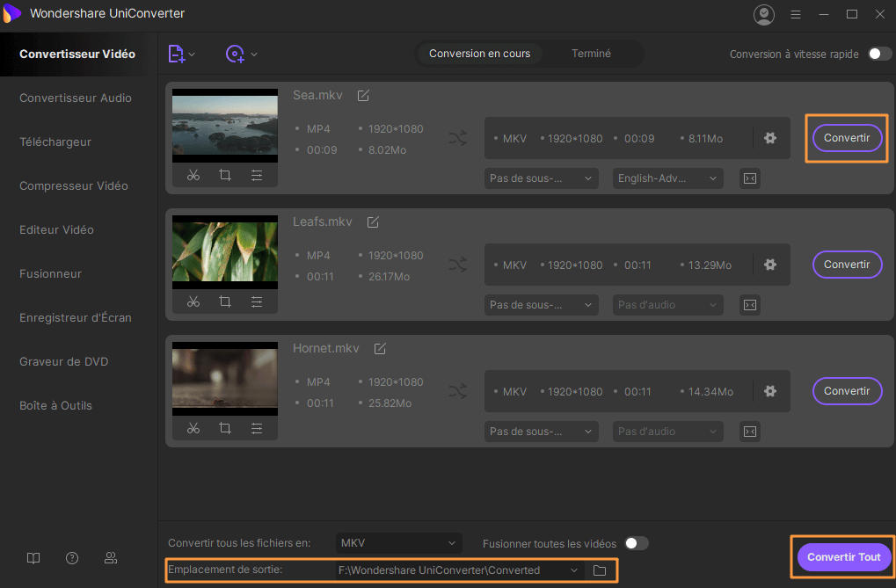This screenshot has width=896, height=588.
Task: Open the hamburger menu icon
Action: 796,14
